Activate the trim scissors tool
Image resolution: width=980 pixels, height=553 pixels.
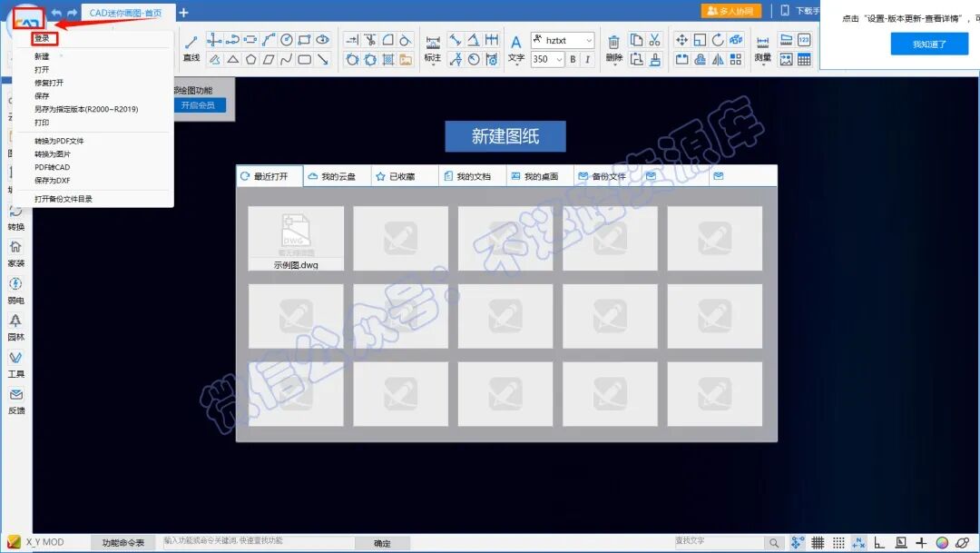coord(370,40)
